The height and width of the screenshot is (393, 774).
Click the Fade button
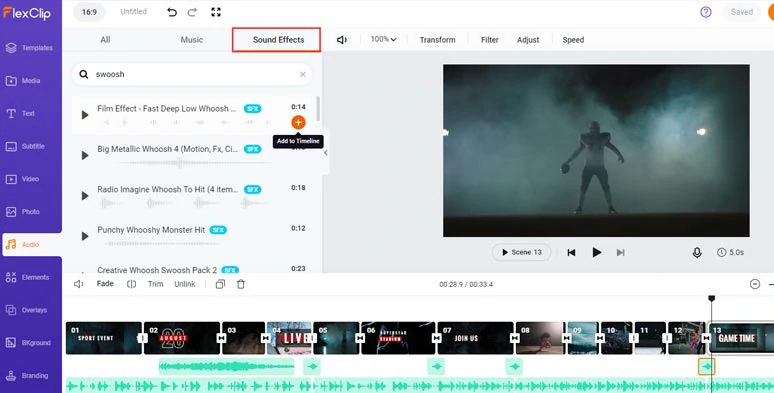coord(105,284)
